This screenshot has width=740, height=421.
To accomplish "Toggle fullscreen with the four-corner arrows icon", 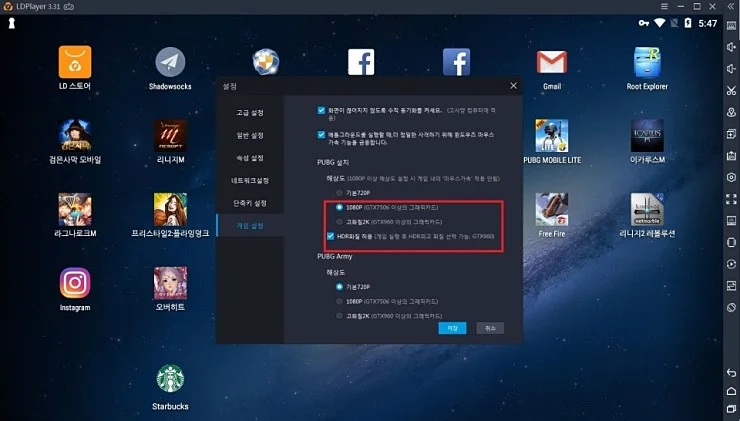I will point(731,199).
